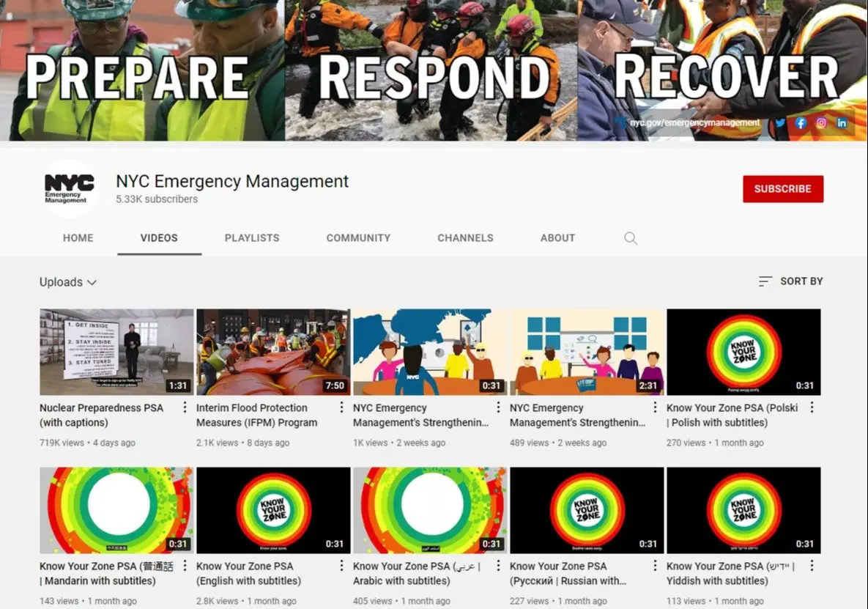Screen dimensions: 868x609
Task: Open the LinkedIn icon in banner
Action: pyautogui.click(x=842, y=123)
